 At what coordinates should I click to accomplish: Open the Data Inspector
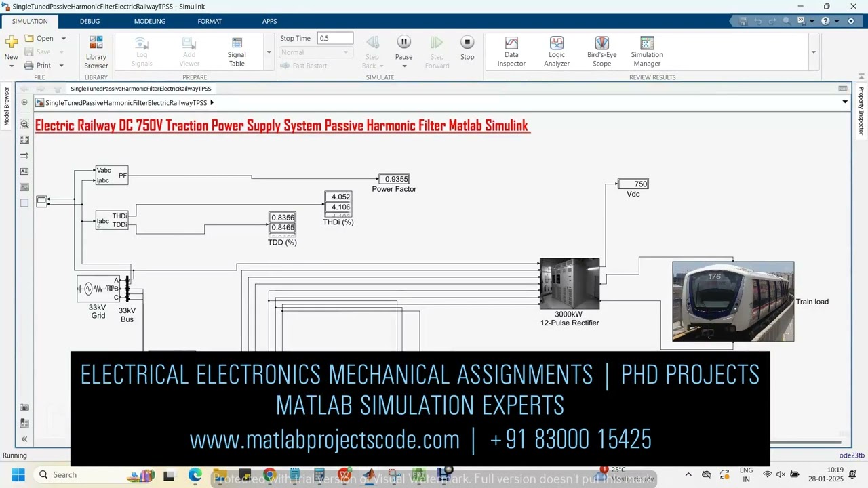pos(511,53)
